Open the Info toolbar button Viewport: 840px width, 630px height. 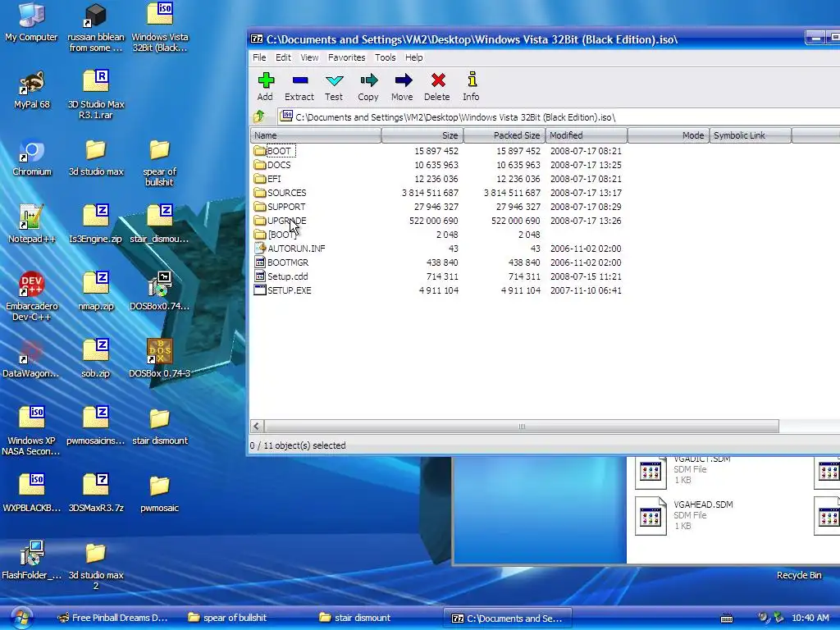point(472,87)
